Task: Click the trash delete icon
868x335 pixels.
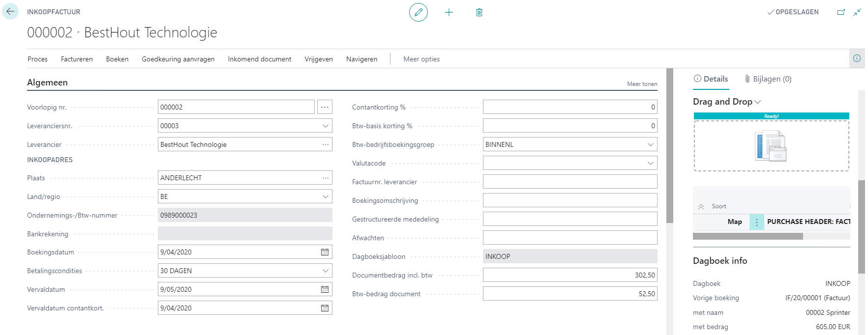Action: click(x=479, y=12)
